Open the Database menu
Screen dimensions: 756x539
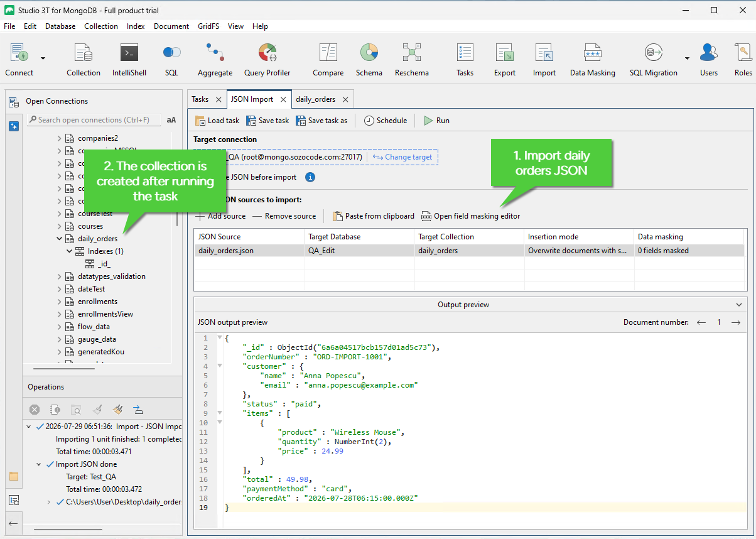tap(60, 26)
